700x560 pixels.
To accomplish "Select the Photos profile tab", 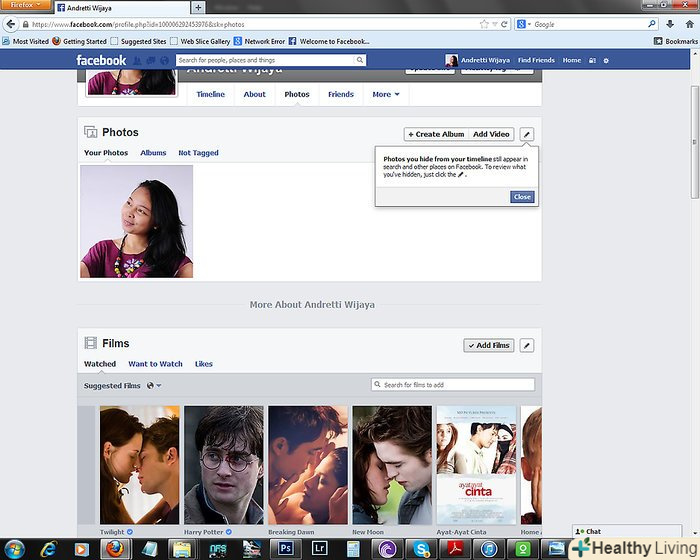I will [x=297, y=94].
